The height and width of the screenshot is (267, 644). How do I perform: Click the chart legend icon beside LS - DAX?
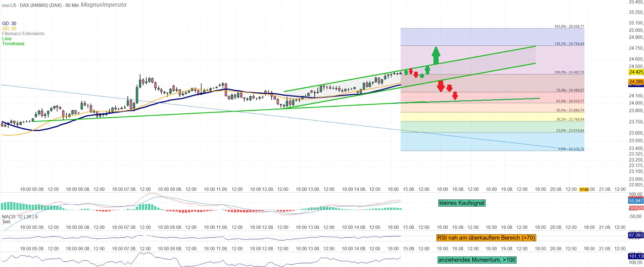[x=5, y=5]
